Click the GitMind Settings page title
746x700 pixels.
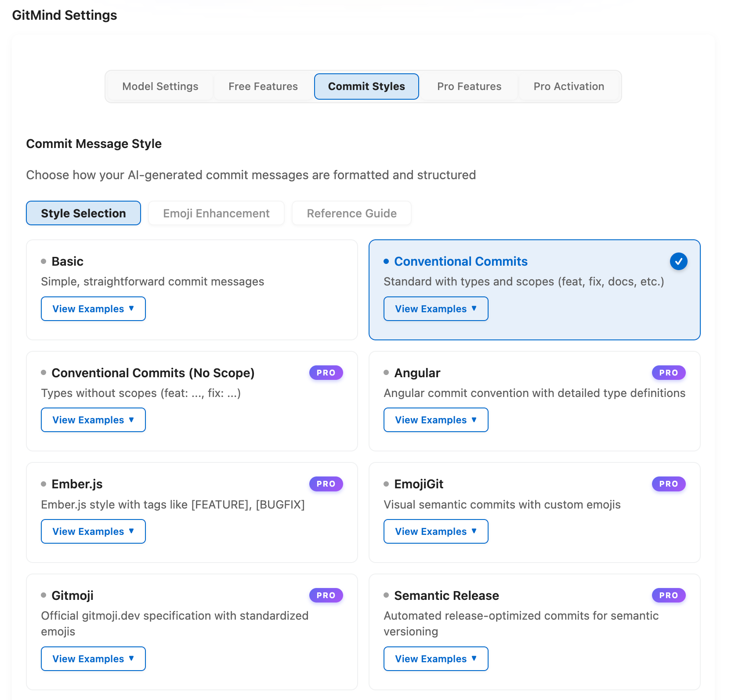pos(65,15)
